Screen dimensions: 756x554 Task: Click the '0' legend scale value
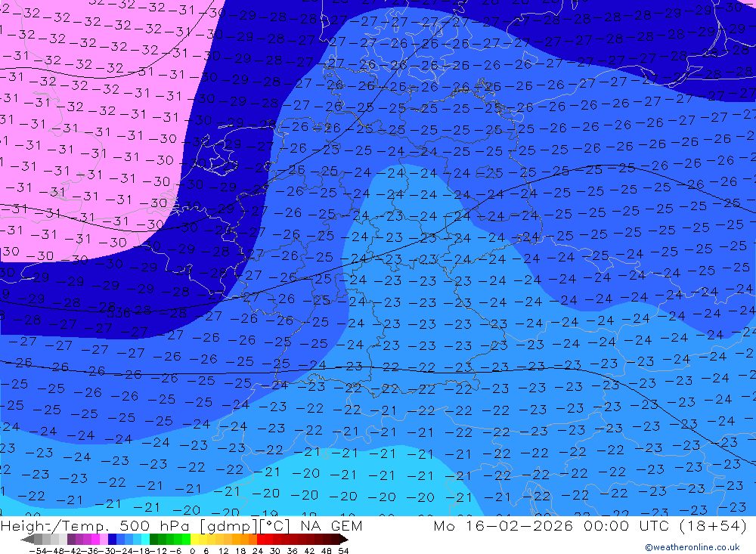point(192,551)
